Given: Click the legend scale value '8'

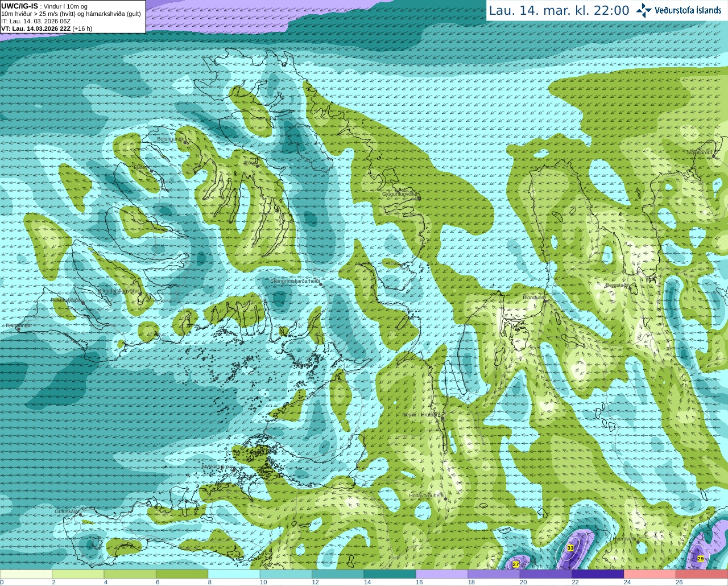Looking at the screenshot, I should click(x=210, y=582).
